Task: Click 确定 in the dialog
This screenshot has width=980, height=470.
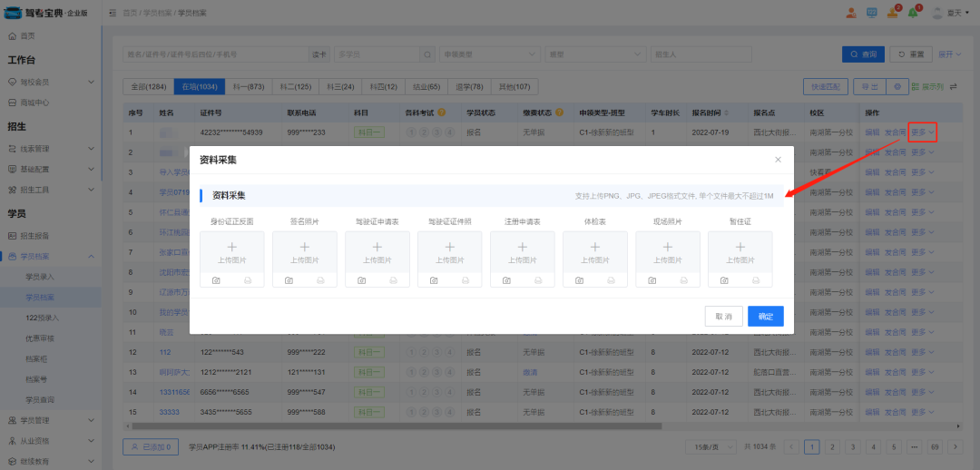Action: tap(766, 317)
